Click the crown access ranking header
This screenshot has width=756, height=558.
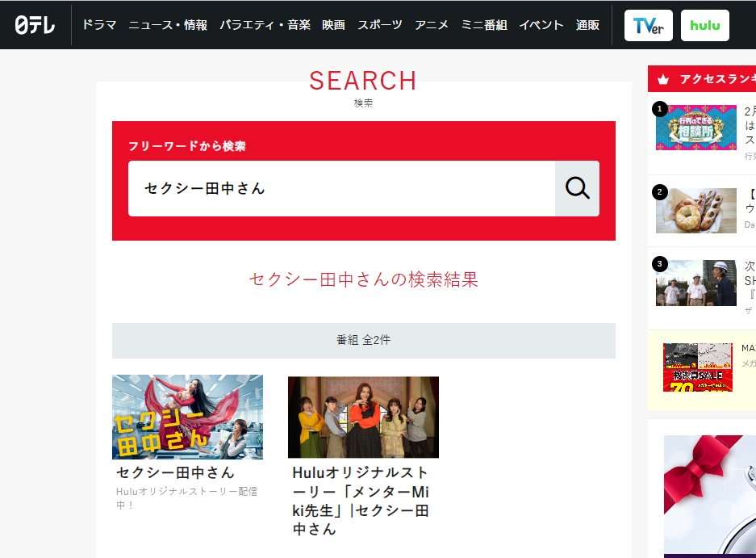(701, 79)
